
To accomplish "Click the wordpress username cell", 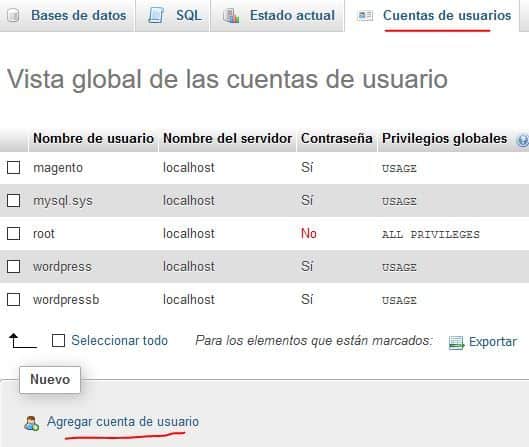I will coord(62,267).
